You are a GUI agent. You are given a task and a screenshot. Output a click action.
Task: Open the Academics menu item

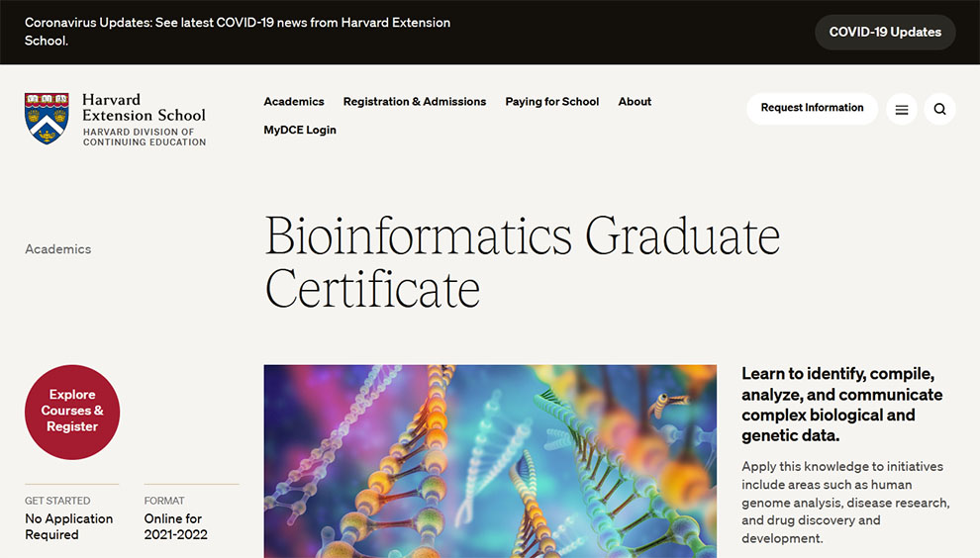tap(294, 101)
